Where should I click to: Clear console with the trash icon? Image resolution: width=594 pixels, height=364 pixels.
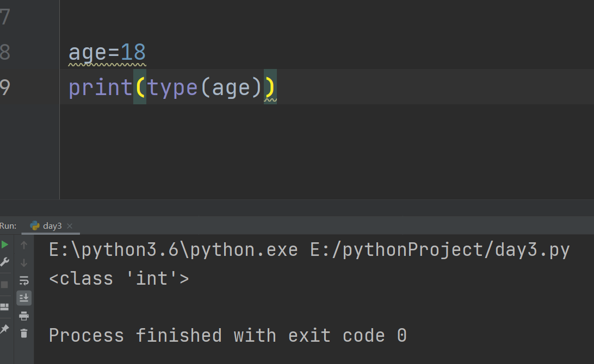(24, 334)
